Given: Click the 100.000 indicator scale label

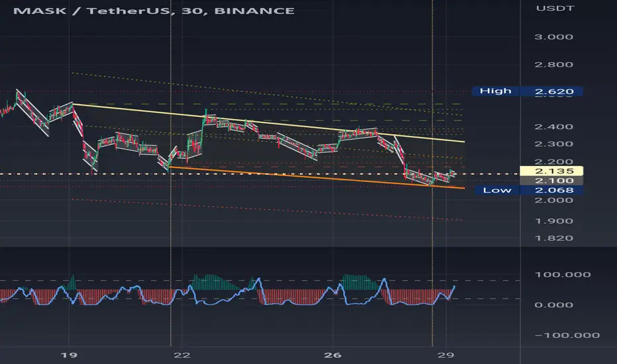Looking at the screenshot, I should tap(562, 275).
